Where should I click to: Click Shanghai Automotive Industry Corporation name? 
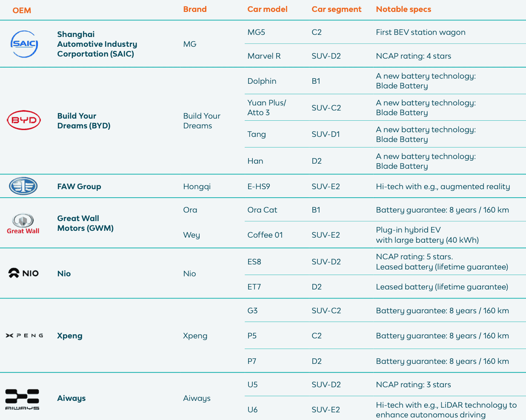click(x=97, y=44)
